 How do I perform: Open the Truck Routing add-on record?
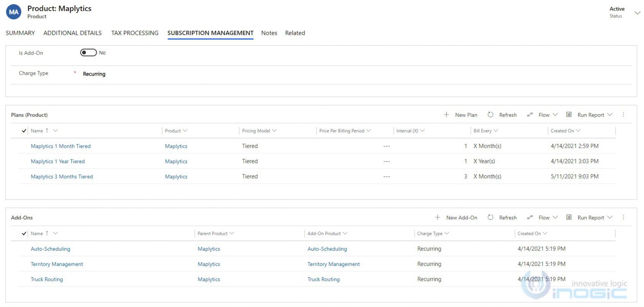coord(47,279)
